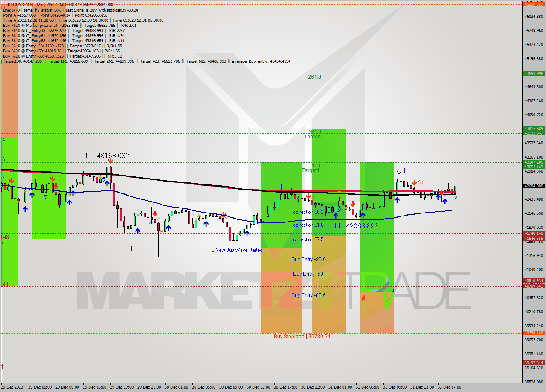Click the 'I I I 43163.082' peak label
The image size is (546, 392).
(107, 156)
